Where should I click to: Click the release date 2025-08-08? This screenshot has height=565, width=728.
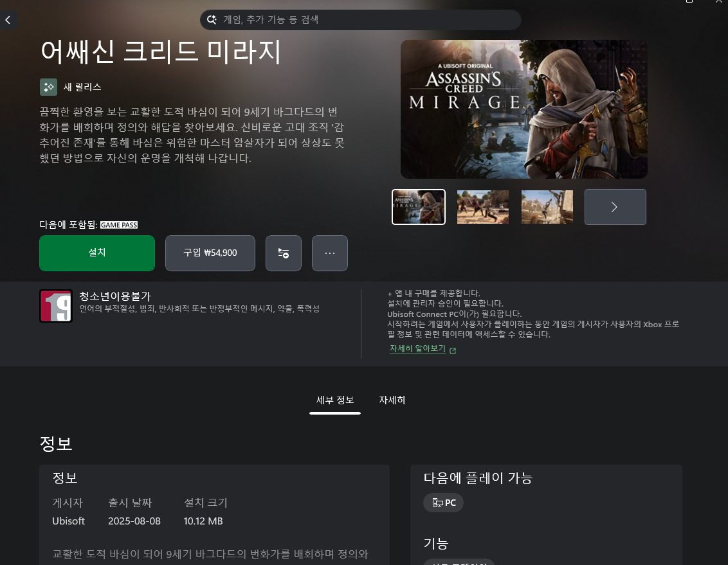(x=134, y=521)
